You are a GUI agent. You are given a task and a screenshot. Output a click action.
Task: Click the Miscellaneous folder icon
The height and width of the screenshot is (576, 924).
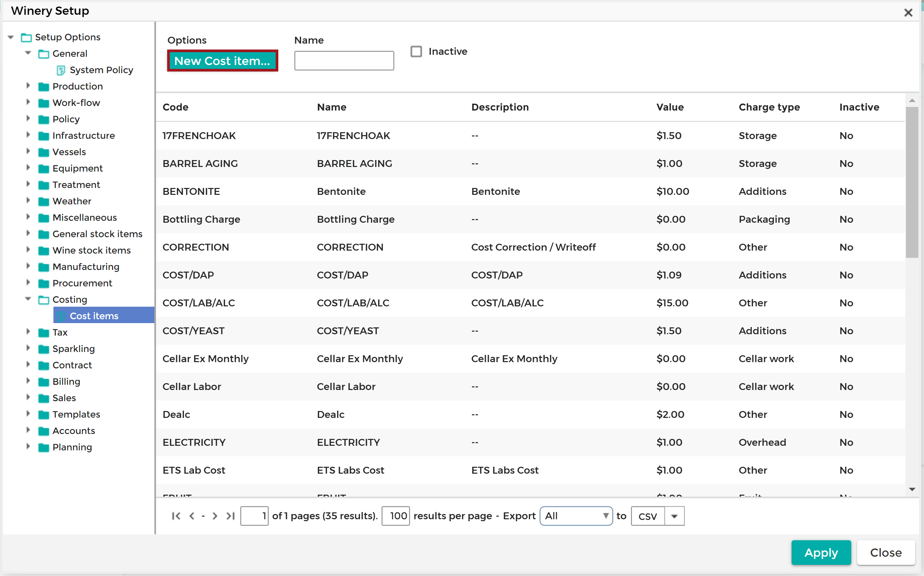(44, 217)
